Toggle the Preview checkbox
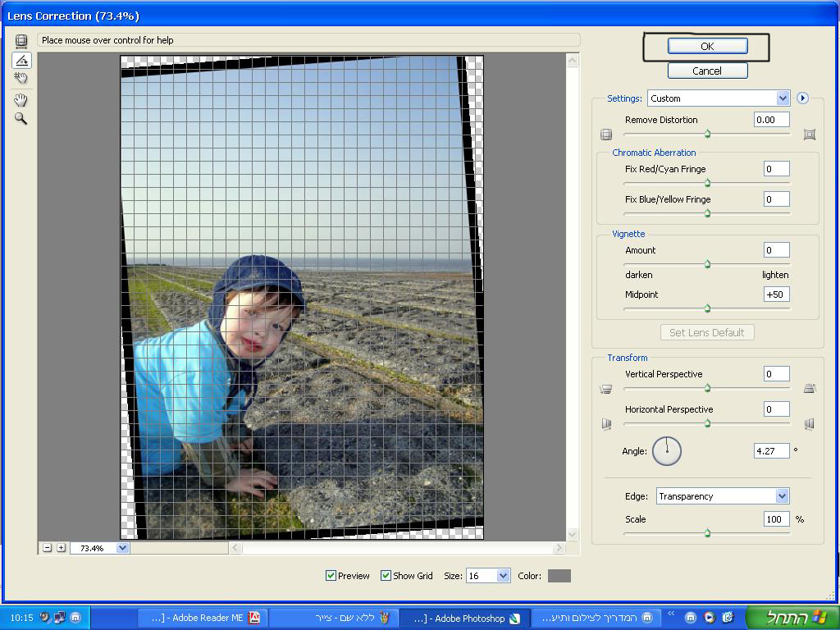The image size is (840, 630). 331,575
